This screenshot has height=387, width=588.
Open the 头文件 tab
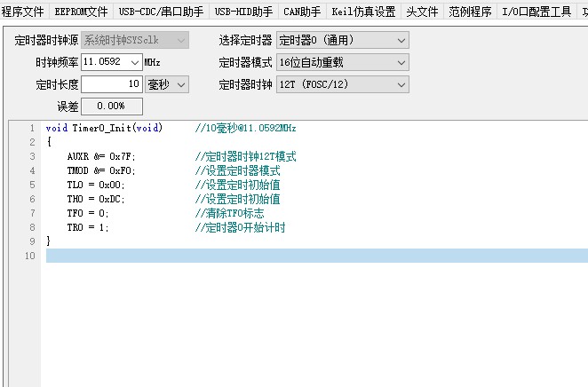[x=422, y=12]
